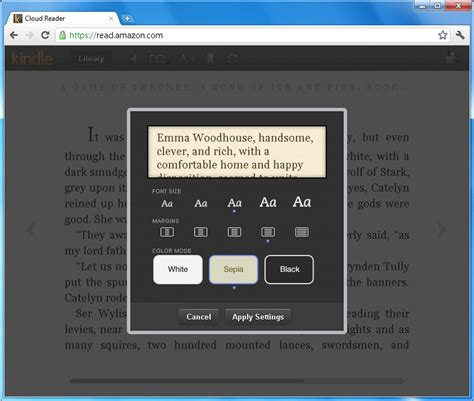This screenshot has width=474, height=401.
Task: Click the Kindle logo
Action: tap(32, 58)
